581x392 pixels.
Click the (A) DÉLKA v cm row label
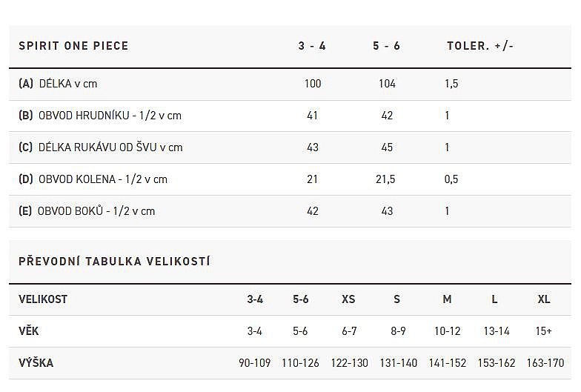(58, 84)
